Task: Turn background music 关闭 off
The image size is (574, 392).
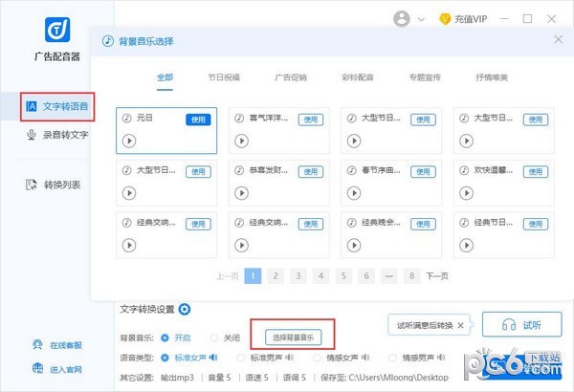Action: point(225,338)
